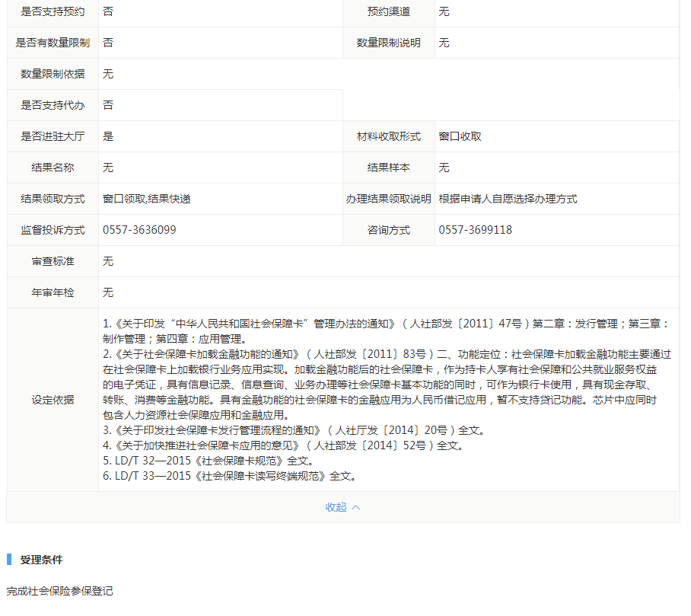
Task: Click the 预约渠道 field label
Action: [388, 11]
